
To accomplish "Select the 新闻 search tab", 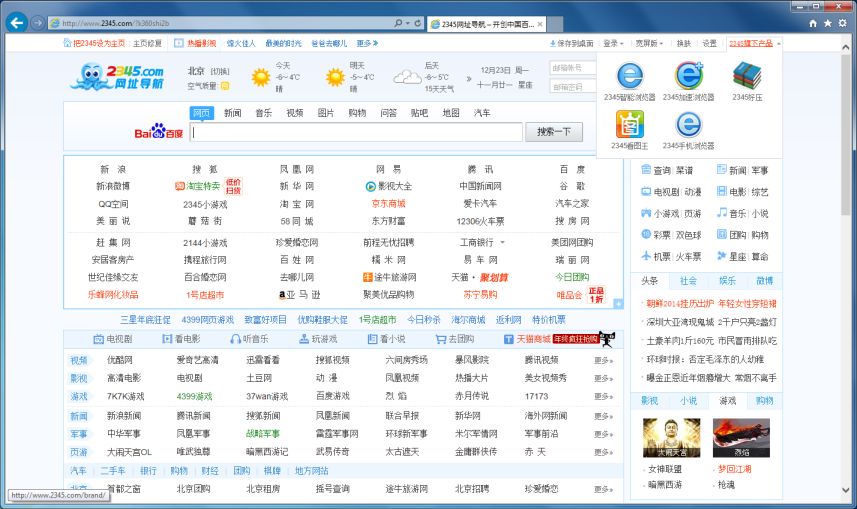I will [x=232, y=113].
